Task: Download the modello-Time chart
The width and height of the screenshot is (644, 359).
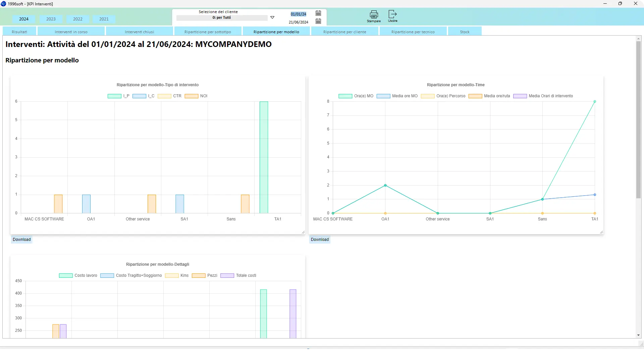Action: [320, 240]
